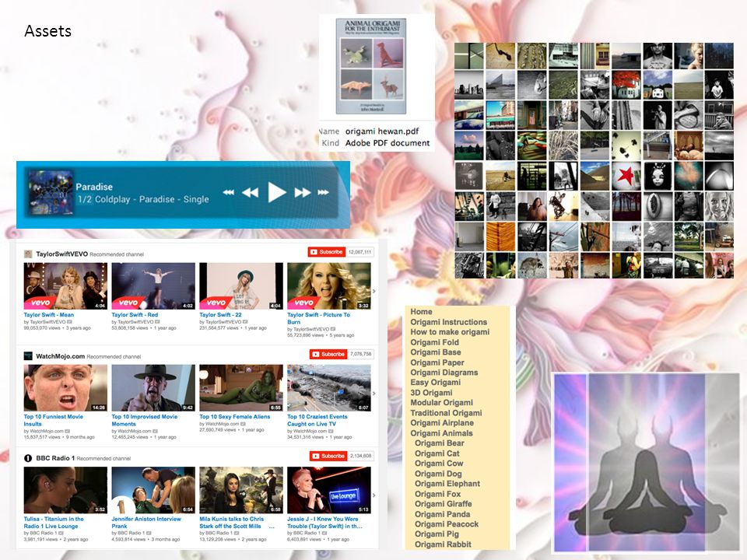Click Taylor Swift - Picture To Burn title
The height and width of the screenshot is (560, 747).
click(318, 318)
